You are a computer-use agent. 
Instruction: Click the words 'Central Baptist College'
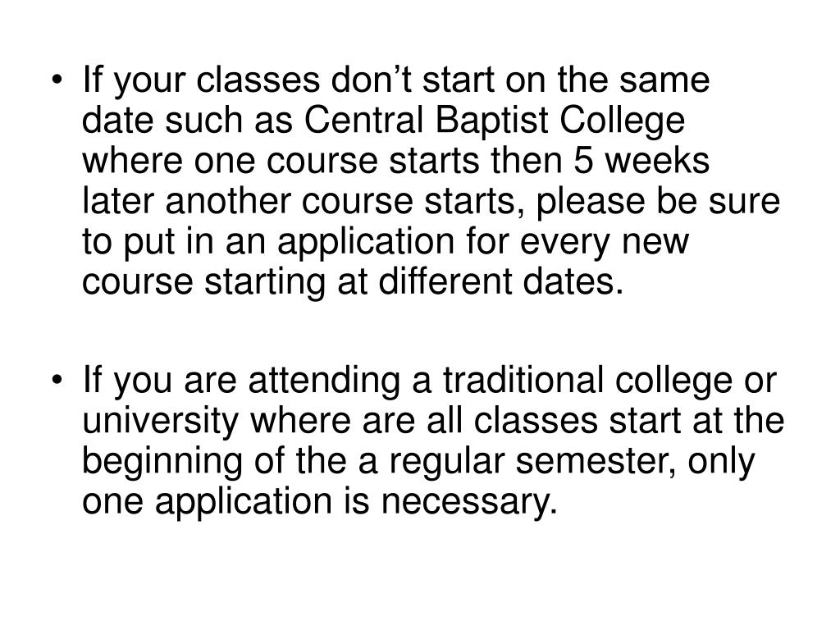tap(495, 121)
